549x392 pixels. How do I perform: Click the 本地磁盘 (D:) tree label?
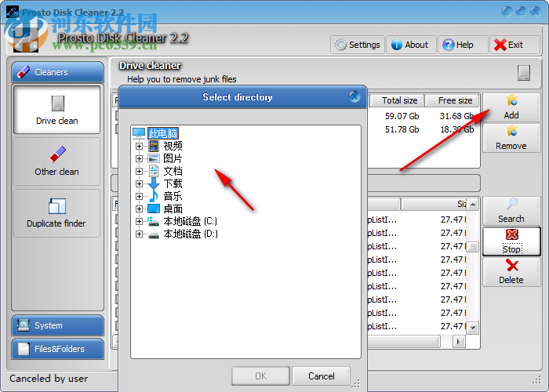[191, 234]
